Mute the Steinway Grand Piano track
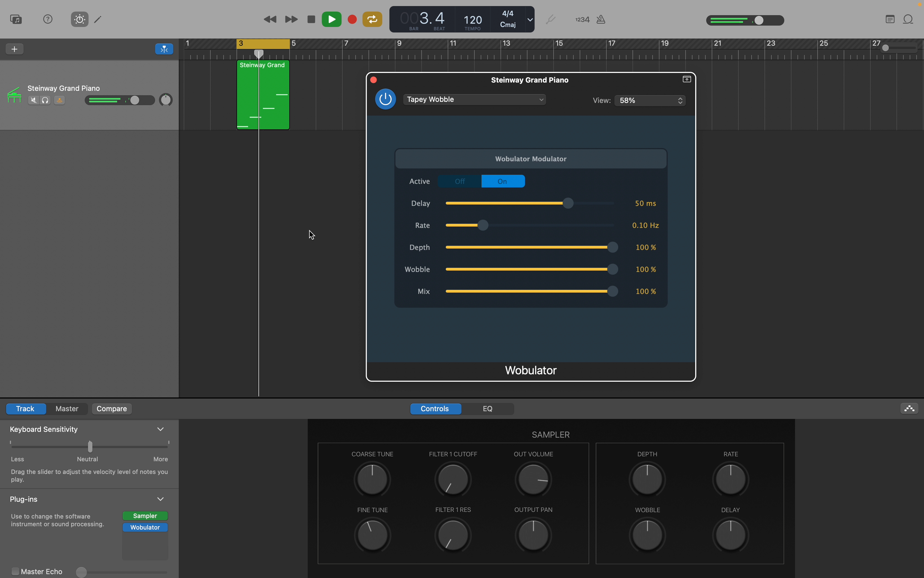This screenshot has height=578, width=924. pos(33,100)
